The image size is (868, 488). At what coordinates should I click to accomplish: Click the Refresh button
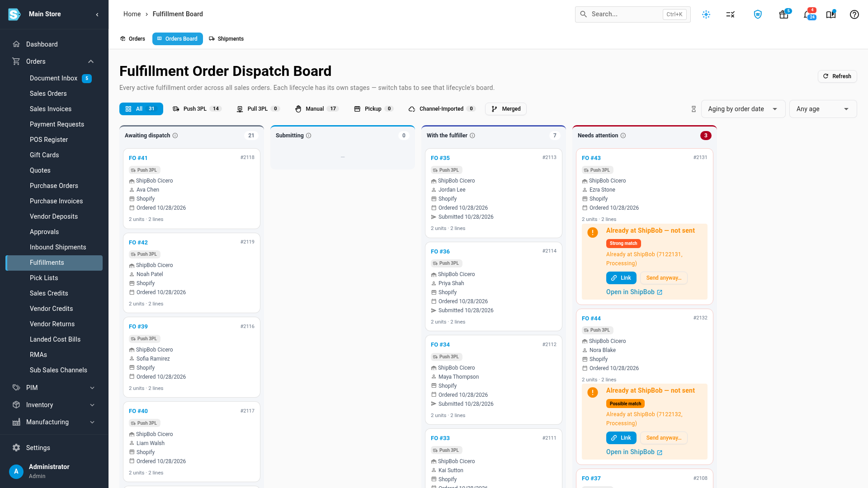click(837, 76)
